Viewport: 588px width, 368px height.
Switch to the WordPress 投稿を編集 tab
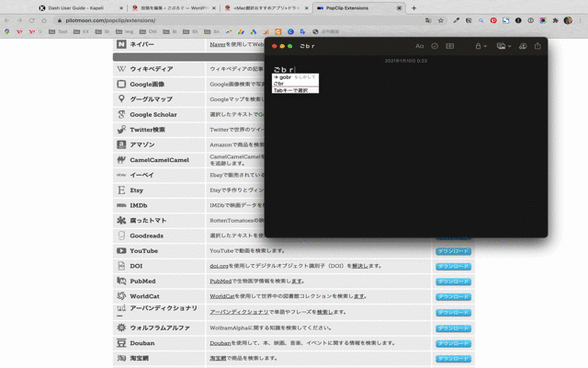click(x=175, y=8)
